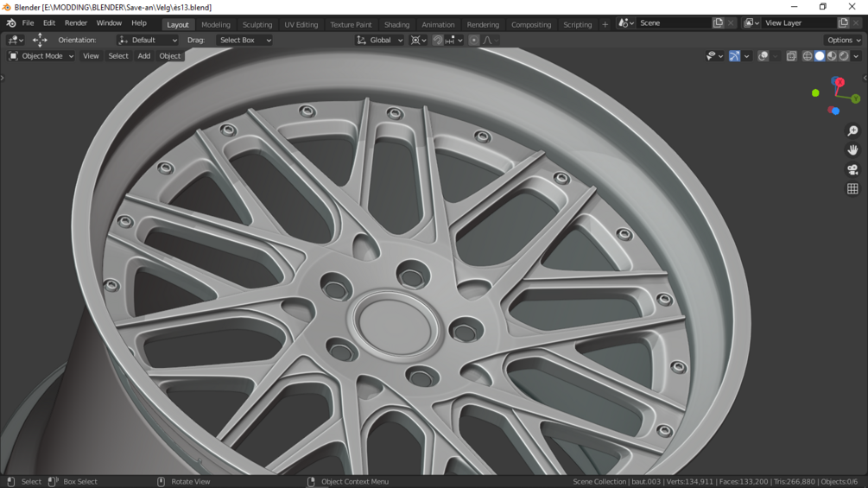The height and width of the screenshot is (488, 868).
Task: Click the Move tool icon
Action: [x=40, y=40]
